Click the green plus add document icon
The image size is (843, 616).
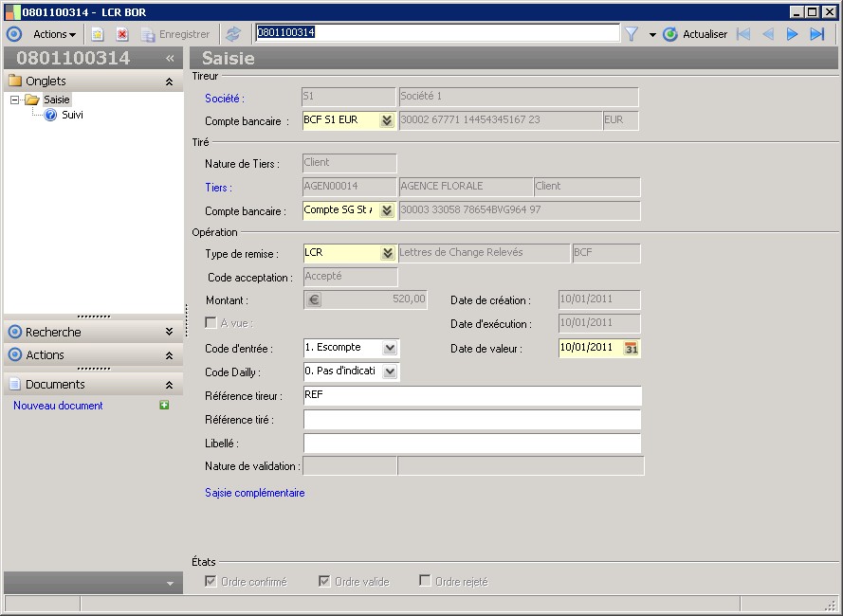coord(164,406)
